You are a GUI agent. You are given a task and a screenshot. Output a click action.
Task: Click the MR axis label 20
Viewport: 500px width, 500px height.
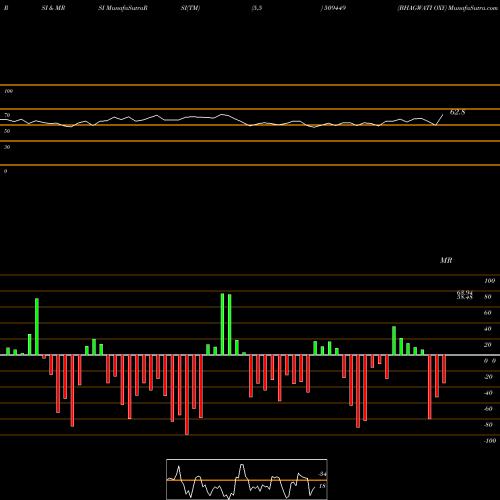488,345
